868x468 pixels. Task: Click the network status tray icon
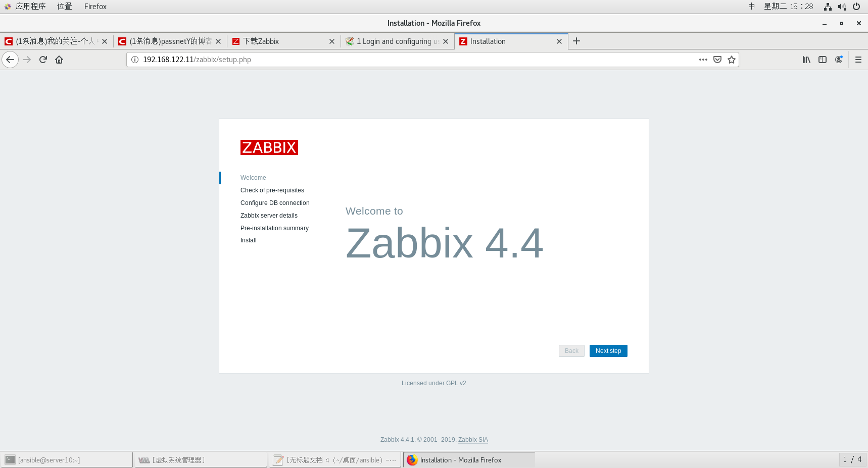tap(828, 7)
